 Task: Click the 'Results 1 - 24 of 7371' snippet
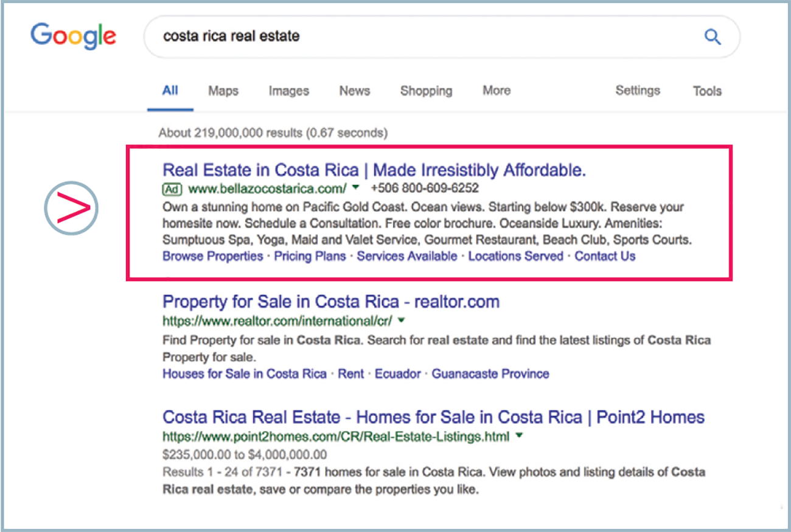pyautogui.click(x=434, y=480)
